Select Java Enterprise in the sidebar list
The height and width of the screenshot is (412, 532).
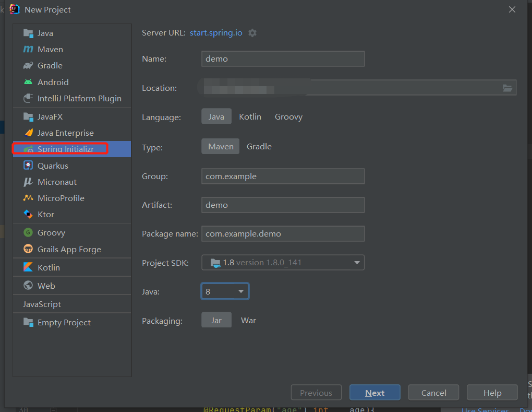point(72,133)
